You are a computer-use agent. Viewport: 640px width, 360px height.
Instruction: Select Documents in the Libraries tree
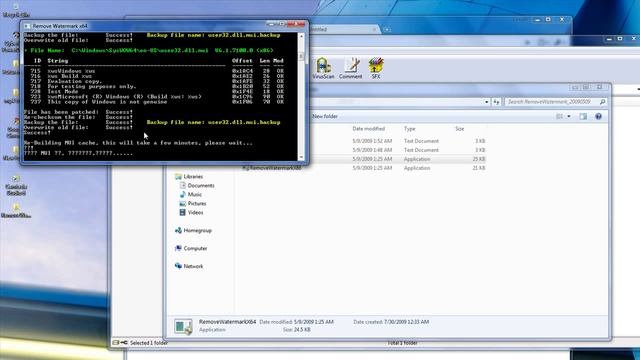(x=201, y=185)
